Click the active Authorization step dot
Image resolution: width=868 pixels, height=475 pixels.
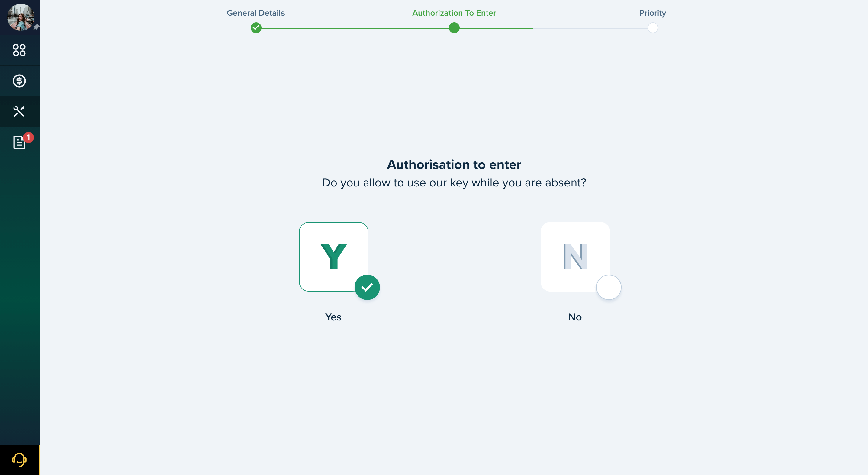point(454,27)
